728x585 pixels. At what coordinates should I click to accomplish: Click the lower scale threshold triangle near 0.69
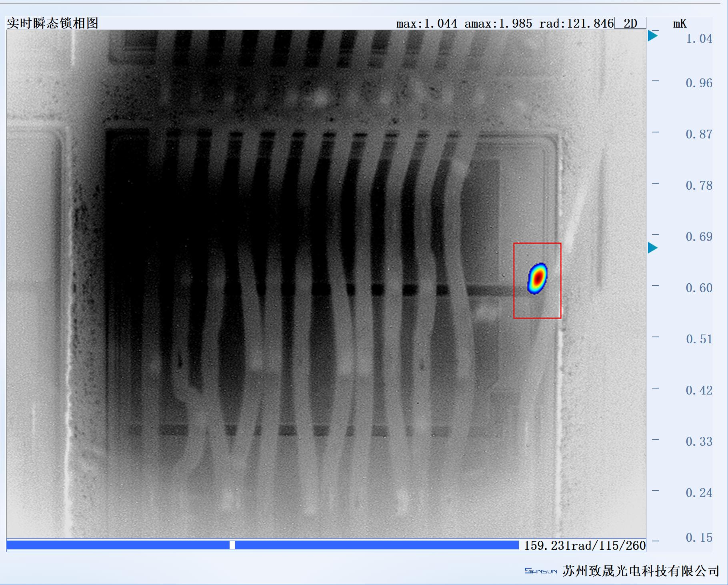[653, 248]
